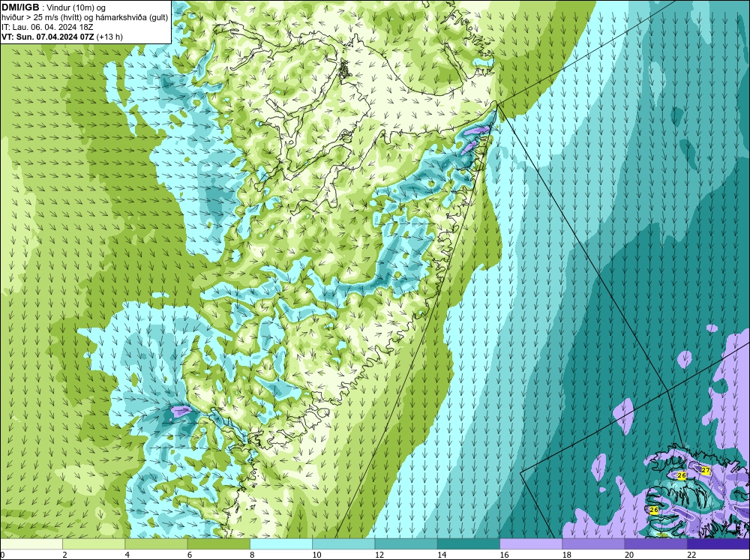The height and width of the screenshot is (560, 750).
Task: Click the legend tick label '8'
Action: [x=252, y=555]
